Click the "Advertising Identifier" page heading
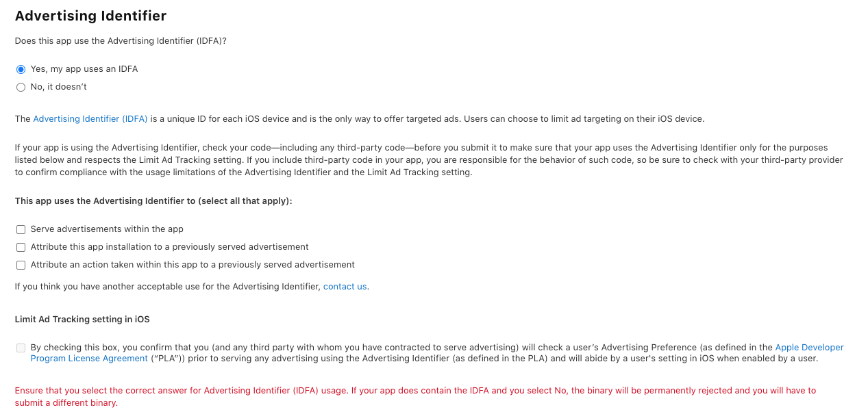Image resolution: width=868 pixels, height=414 pixels. [90, 15]
